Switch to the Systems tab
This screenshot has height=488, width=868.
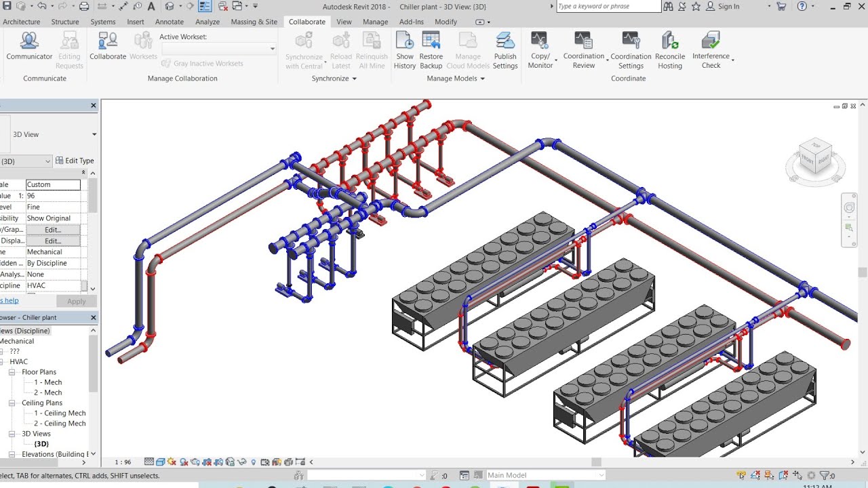[x=103, y=22]
